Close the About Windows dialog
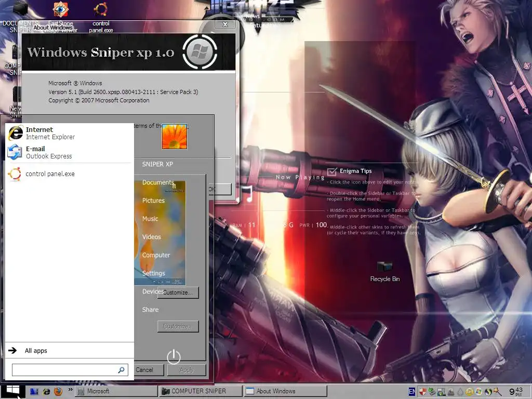 click(x=225, y=24)
